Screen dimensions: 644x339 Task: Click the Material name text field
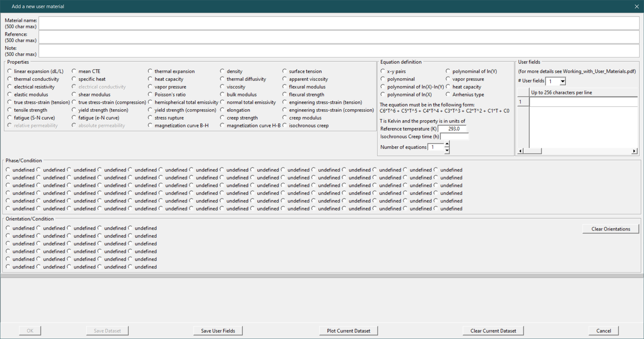(x=338, y=23)
